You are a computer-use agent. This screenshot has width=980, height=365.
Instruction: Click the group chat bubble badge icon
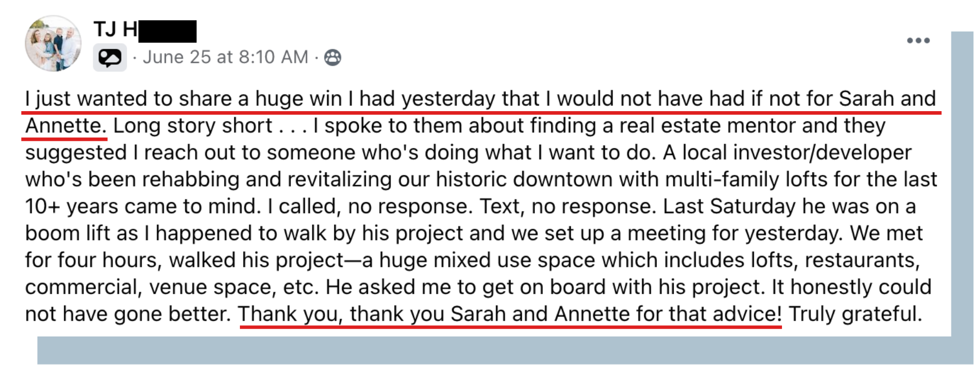tap(110, 58)
